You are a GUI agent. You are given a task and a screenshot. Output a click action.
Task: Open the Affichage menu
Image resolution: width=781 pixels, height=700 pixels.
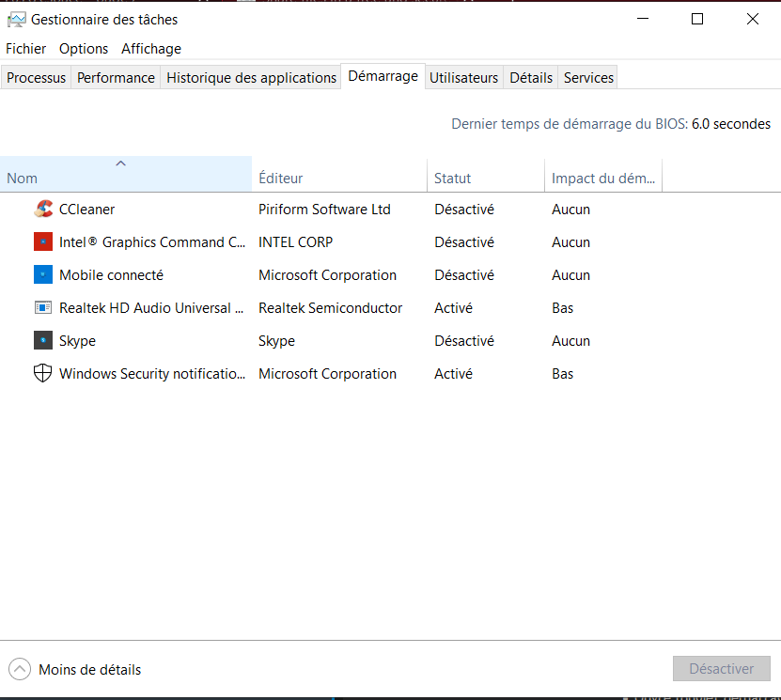151,49
